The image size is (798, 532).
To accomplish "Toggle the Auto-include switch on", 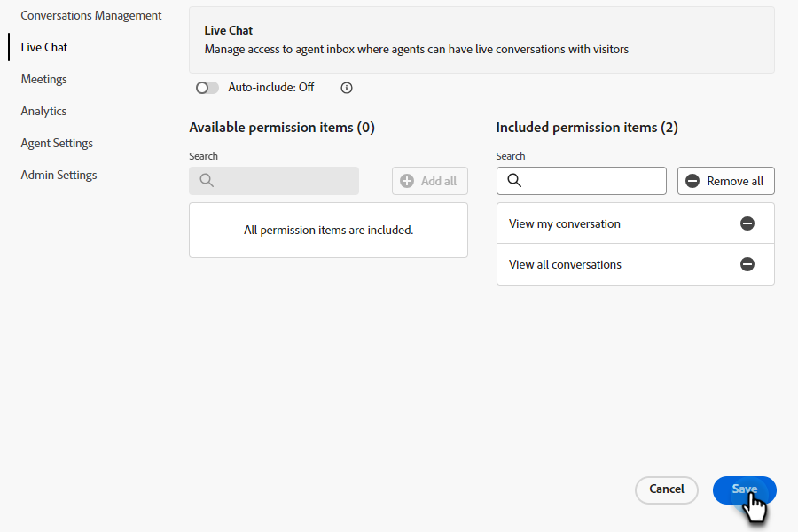I will pos(207,88).
